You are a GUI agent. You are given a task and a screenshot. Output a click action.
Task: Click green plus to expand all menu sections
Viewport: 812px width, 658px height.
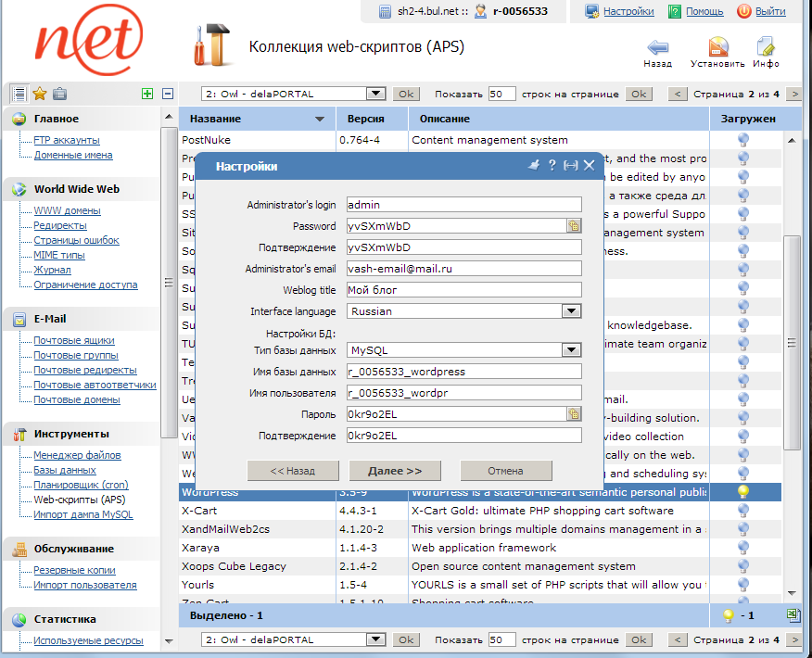tap(147, 94)
